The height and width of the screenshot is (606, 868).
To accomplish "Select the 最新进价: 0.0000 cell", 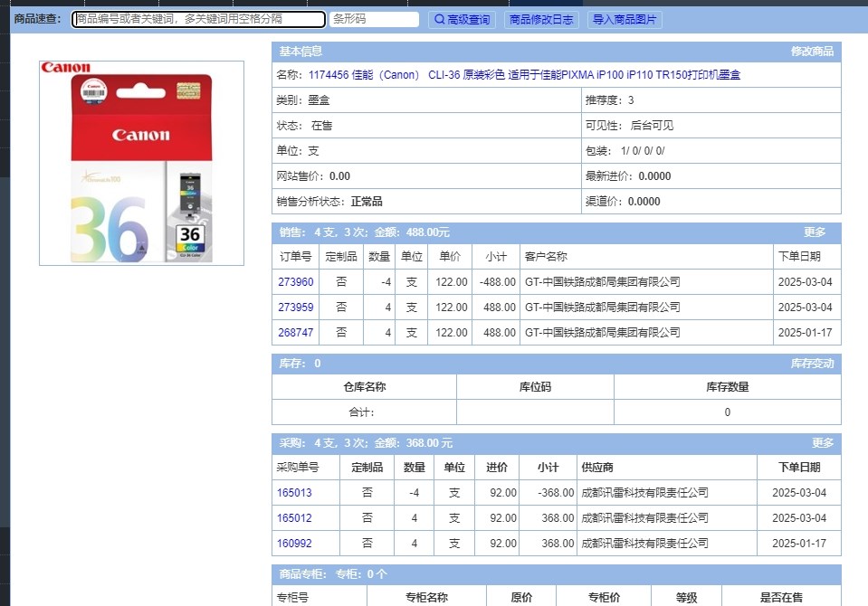I will pos(711,176).
